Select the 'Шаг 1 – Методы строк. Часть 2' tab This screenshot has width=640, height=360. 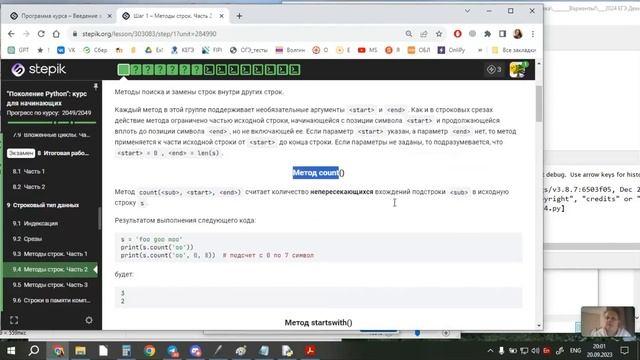coord(172,16)
